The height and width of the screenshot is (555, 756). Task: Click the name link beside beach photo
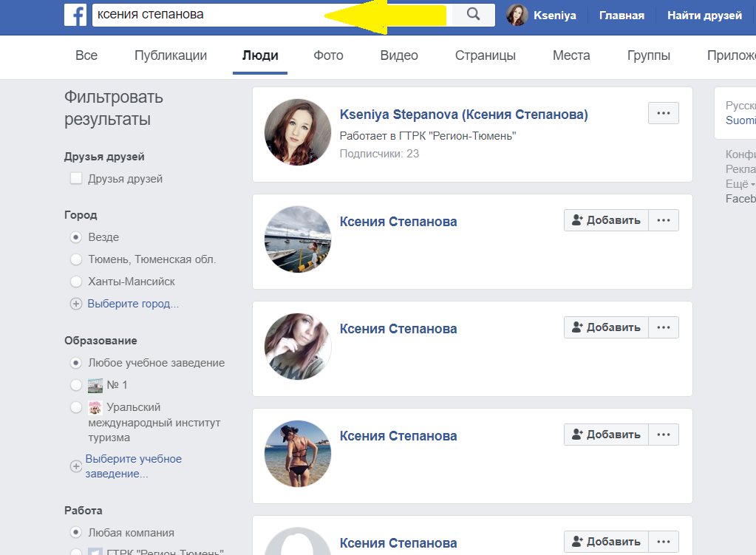[x=398, y=436]
